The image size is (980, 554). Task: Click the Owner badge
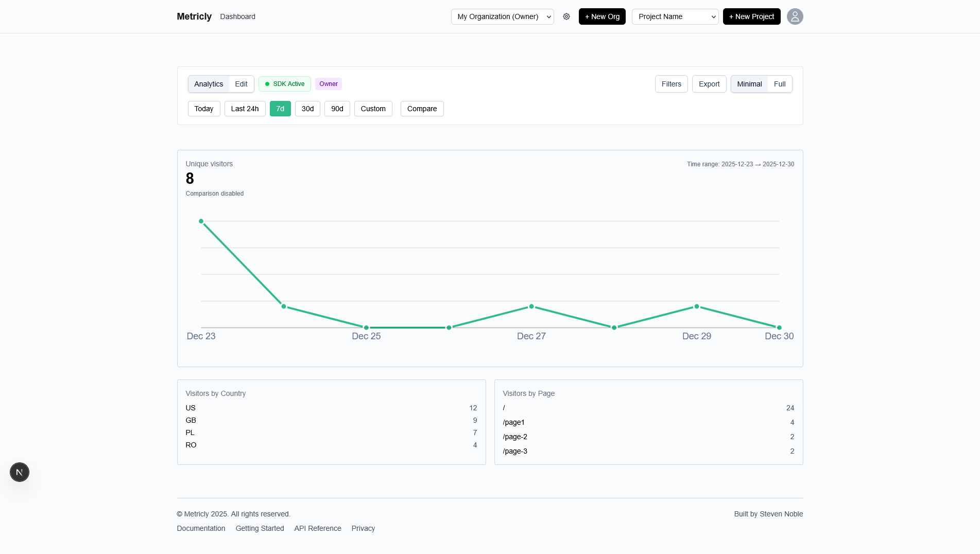[x=328, y=83]
